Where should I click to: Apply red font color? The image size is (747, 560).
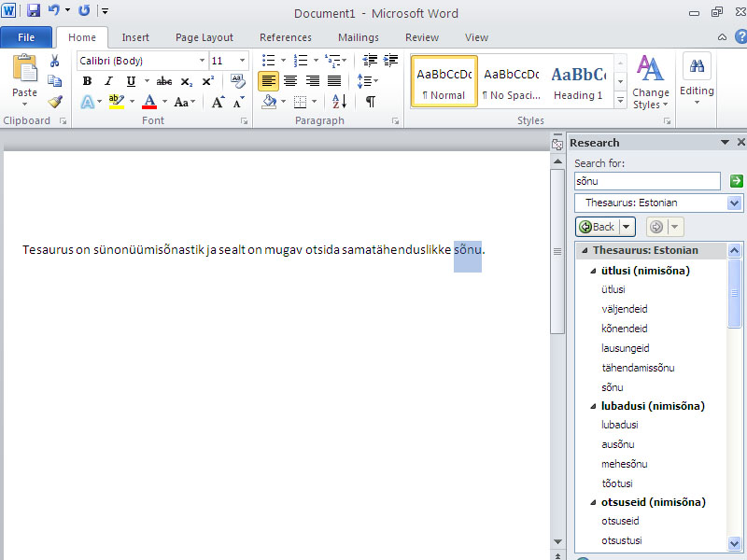point(149,102)
